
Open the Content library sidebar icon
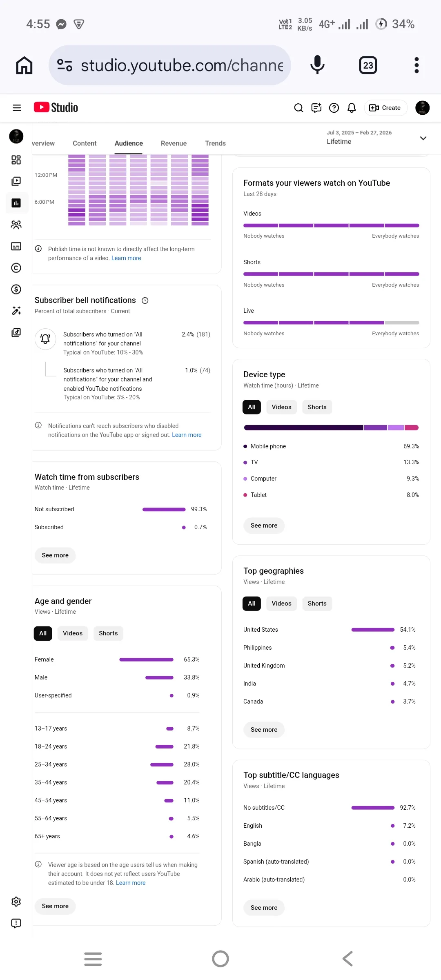click(x=16, y=181)
